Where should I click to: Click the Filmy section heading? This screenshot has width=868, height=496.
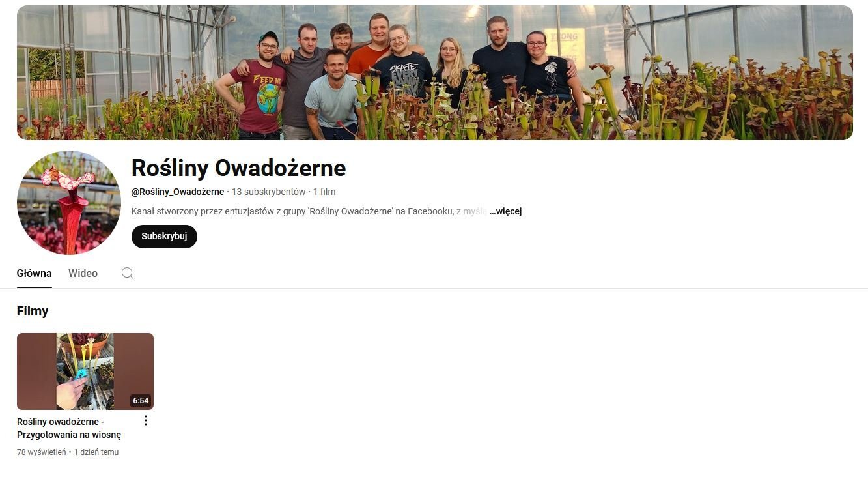[33, 311]
